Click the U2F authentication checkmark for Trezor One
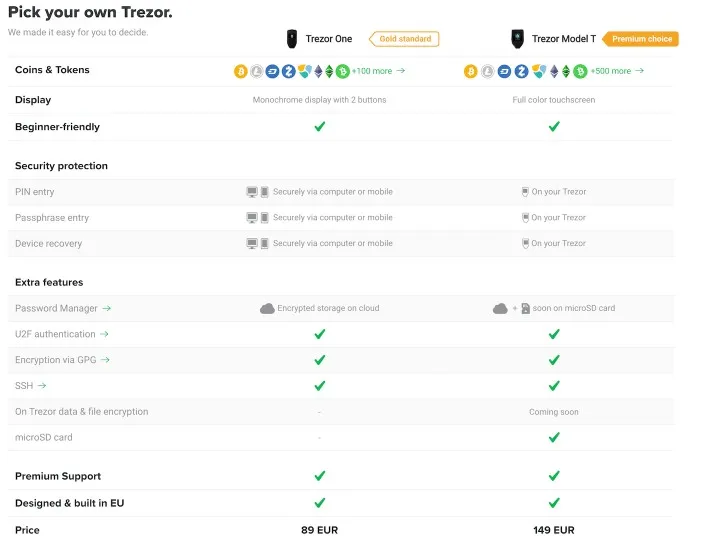Viewport: 701px width, 536px height. 320,334
